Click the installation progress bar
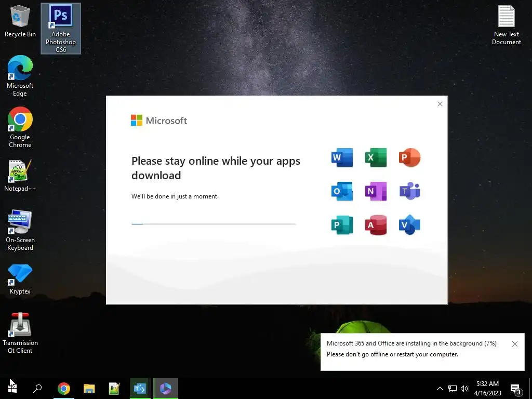The image size is (532, 399). 214,224
